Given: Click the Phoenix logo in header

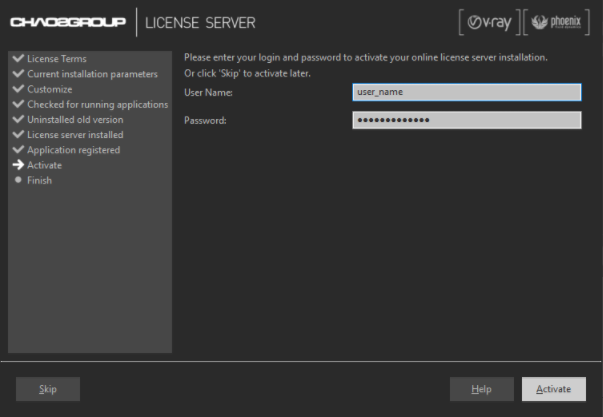Looking at the screenshot, I should pos(556,22).
